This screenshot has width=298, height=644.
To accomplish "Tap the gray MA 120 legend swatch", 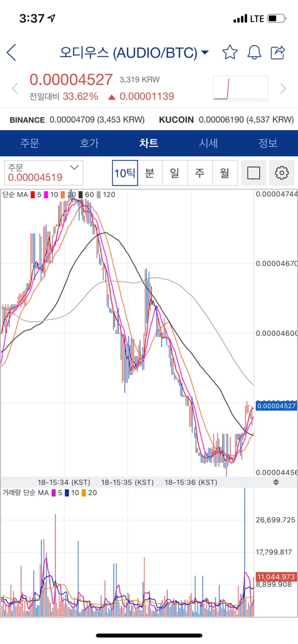I will tap(99, 194).
